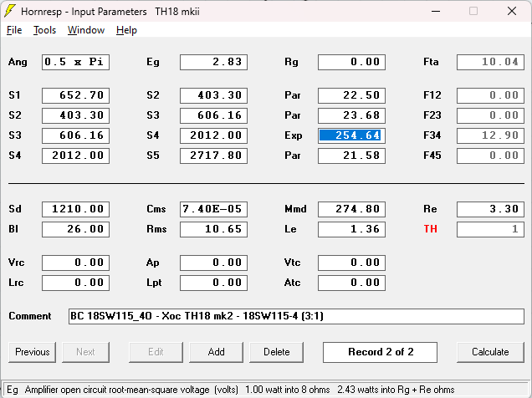This screenshot has width=532, height=398.
Task: Select S4 field with 2012.00 in S5 row
Action: 75,156
